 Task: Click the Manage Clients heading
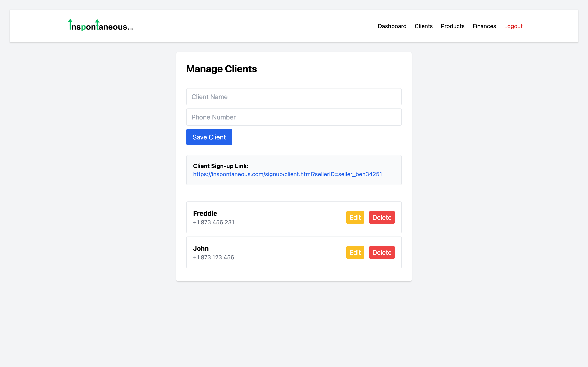point(221,69)
